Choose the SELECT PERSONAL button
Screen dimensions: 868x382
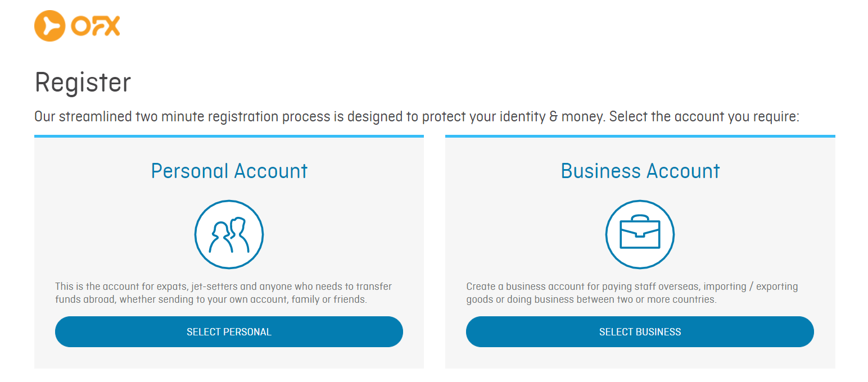coord(229,332)
